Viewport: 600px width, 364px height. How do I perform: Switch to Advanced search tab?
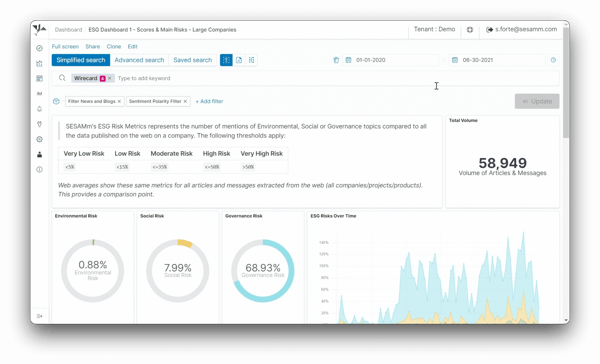coord(139,60)
